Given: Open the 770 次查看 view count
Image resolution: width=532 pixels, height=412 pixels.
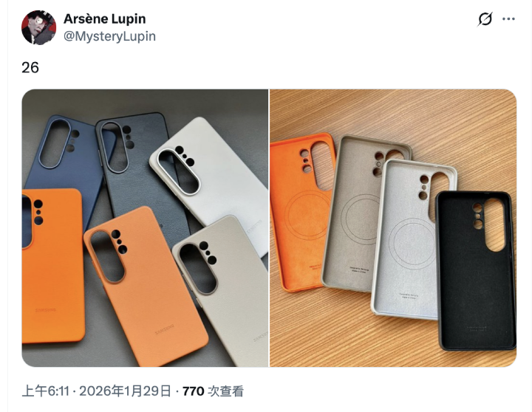Looking at the screenshot, I should tap(213, 391).
